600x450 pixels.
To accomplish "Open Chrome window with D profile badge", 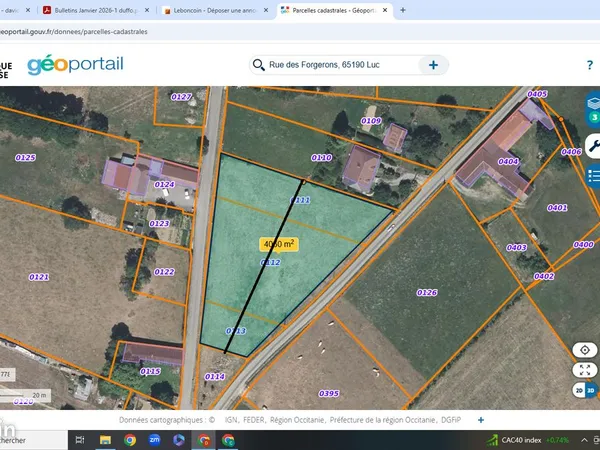I will [204, 440].
